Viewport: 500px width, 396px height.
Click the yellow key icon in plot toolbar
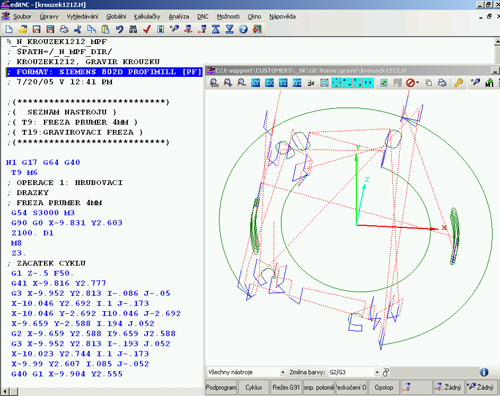459,83
